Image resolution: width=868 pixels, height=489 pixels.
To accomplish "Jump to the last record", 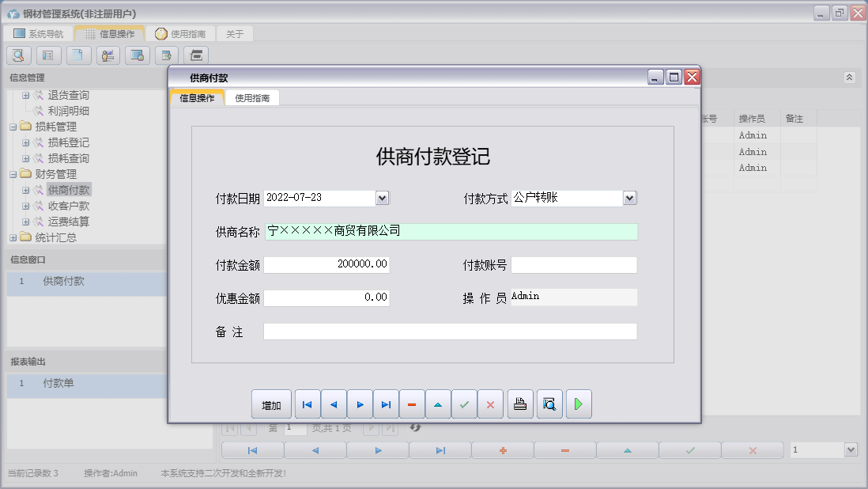I will point(386,404).
